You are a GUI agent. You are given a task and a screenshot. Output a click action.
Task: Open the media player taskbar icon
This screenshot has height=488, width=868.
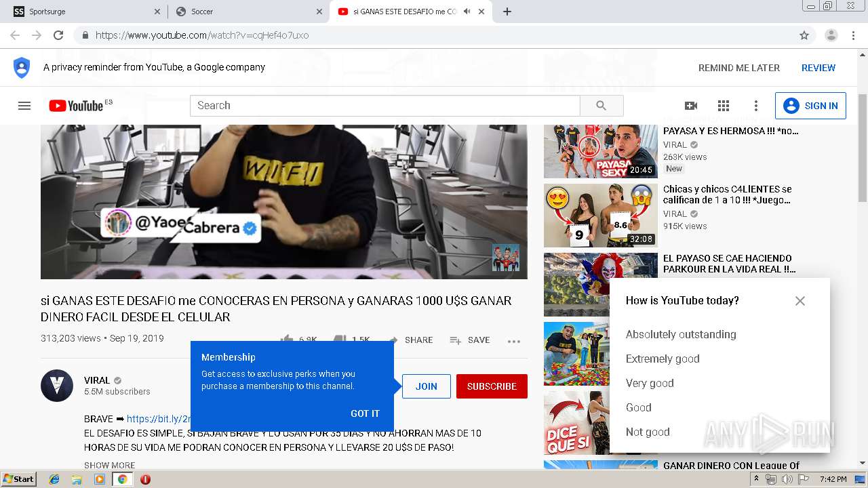pos(100,479)
